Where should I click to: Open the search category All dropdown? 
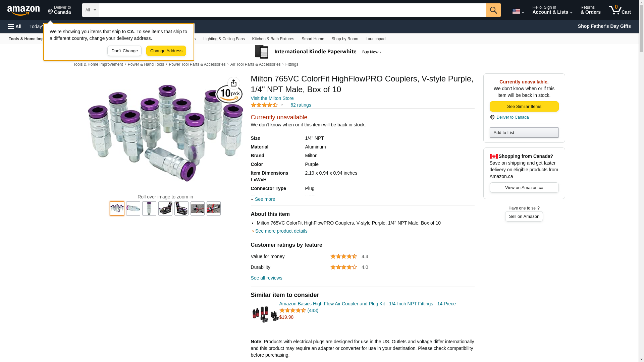pyautogui.click(x=90, y=10)
